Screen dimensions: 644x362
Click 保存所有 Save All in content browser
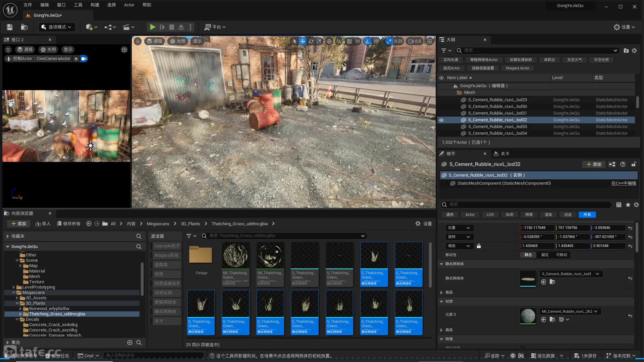(68, 224)
